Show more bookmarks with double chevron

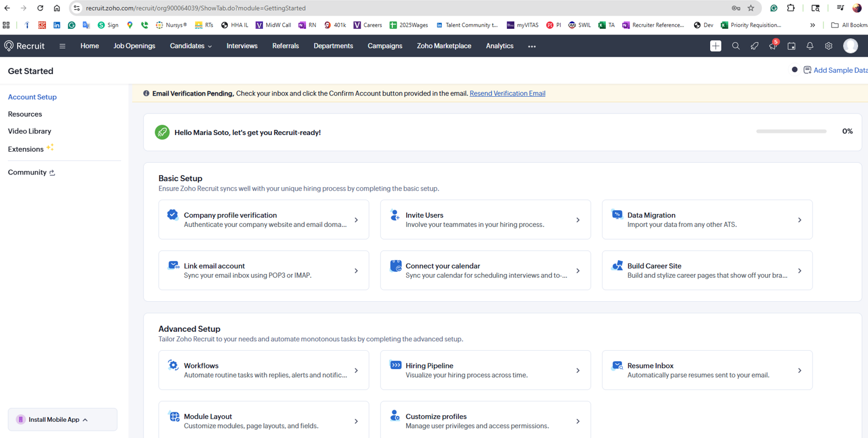pos(812,25)
